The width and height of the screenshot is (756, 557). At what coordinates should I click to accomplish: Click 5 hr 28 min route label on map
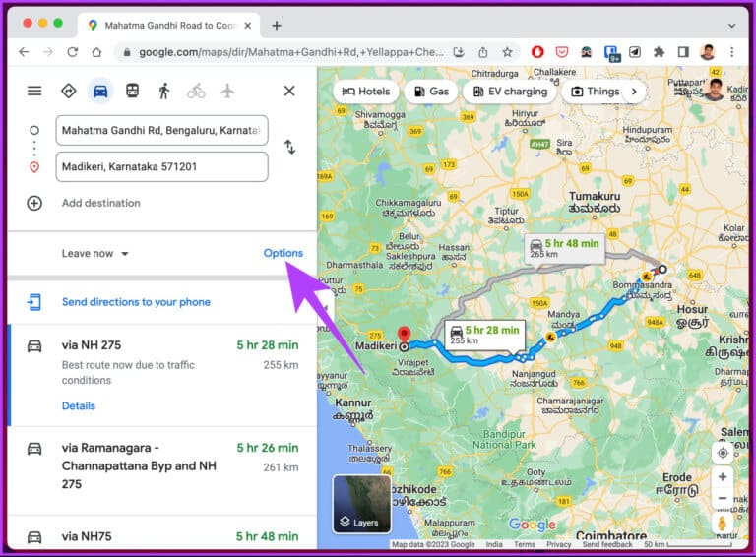point(484,335)
